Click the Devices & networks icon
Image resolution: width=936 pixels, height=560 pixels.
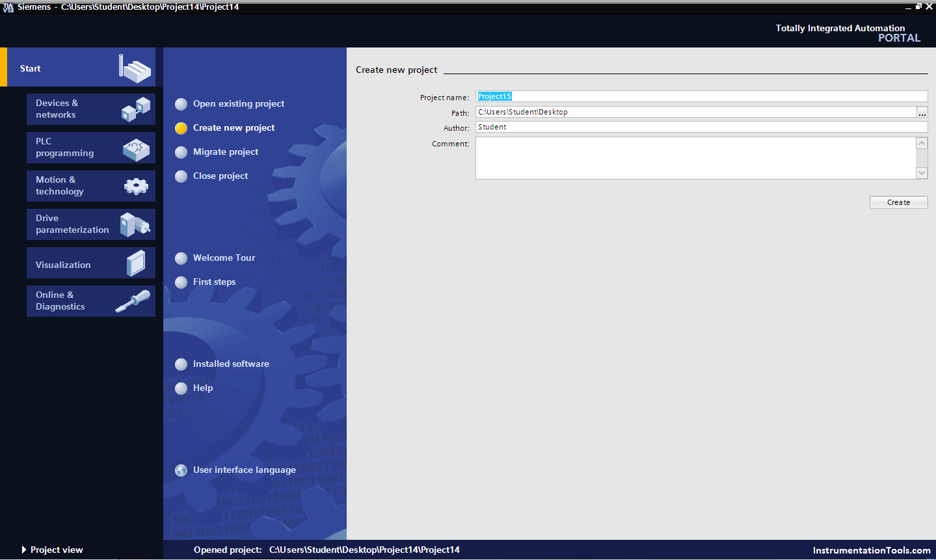(x=136, y=109)
